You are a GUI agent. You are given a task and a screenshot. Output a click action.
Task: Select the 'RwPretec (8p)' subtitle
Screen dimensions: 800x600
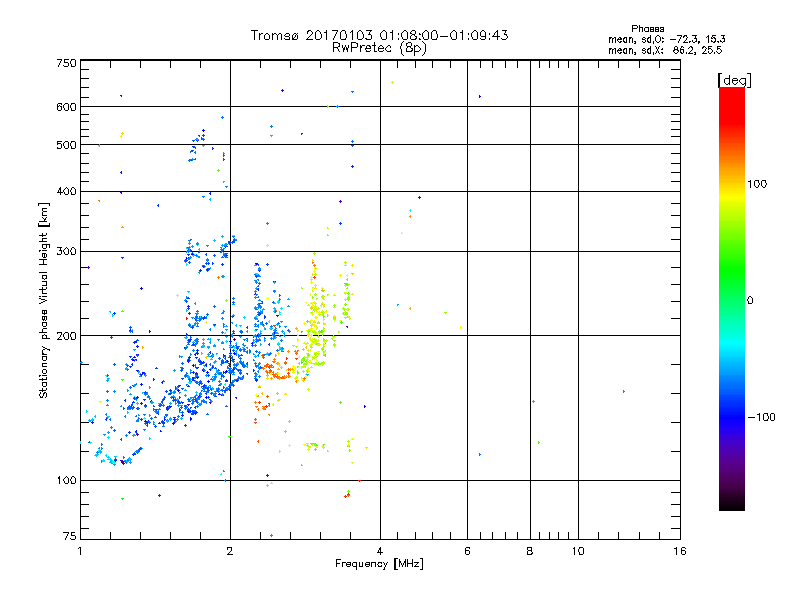point(379,48)
